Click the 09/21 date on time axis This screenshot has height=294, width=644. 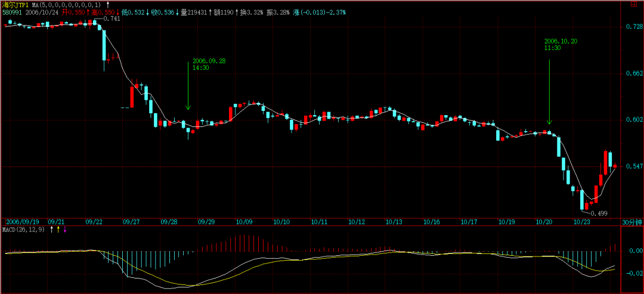pyautogui.click(x=56, y=222)
